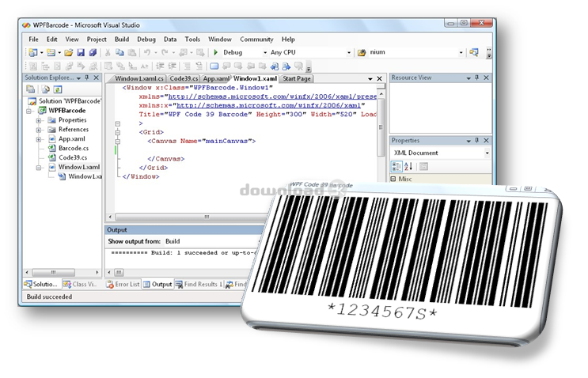Select Code39.cs in Solution Explorer

[x=73, y=157]
